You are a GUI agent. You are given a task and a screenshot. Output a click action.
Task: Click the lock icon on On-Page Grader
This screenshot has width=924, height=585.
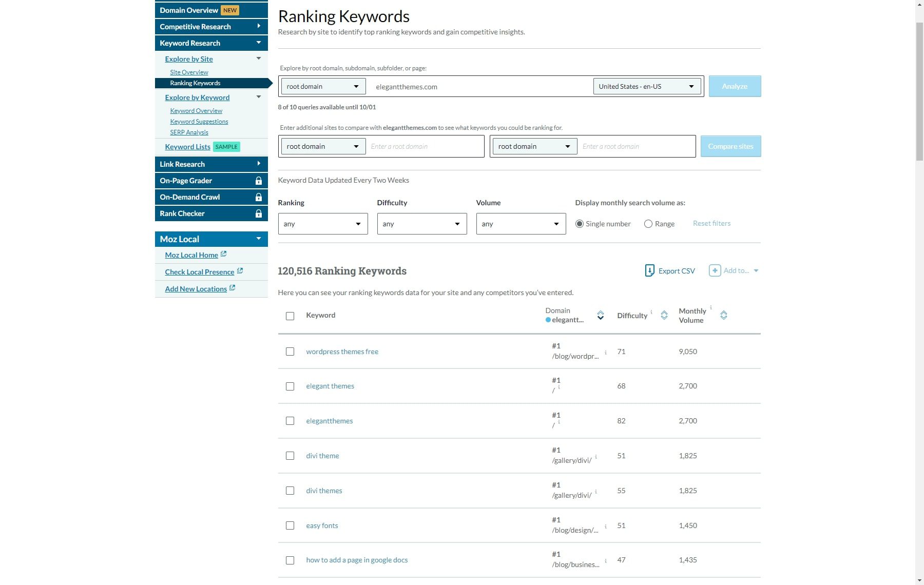258,181
